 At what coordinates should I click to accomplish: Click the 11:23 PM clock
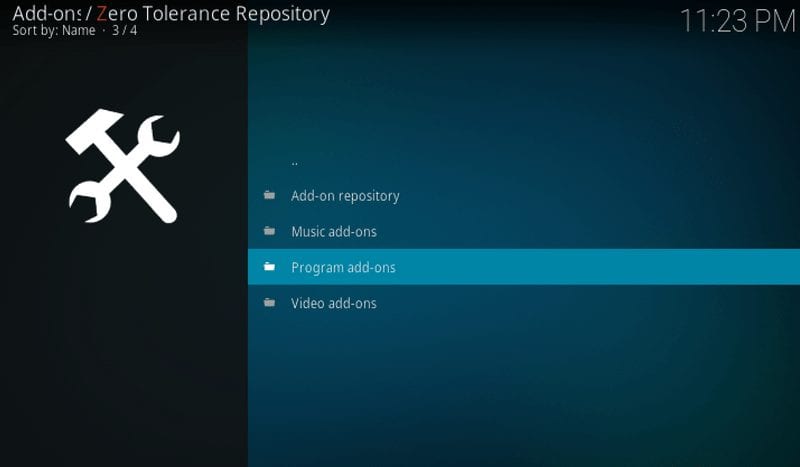pos(738,21)
